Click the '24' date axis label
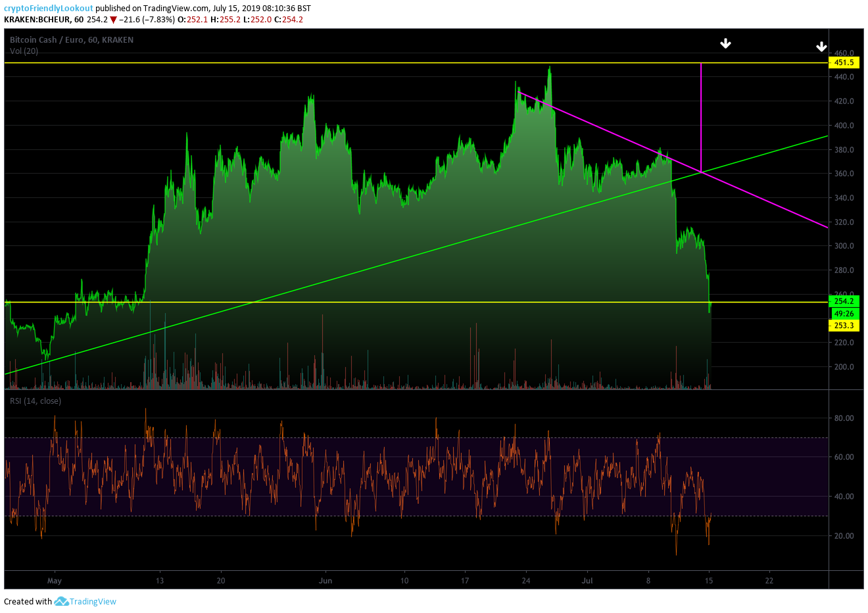The image size is (868, 613). (526, 581)
